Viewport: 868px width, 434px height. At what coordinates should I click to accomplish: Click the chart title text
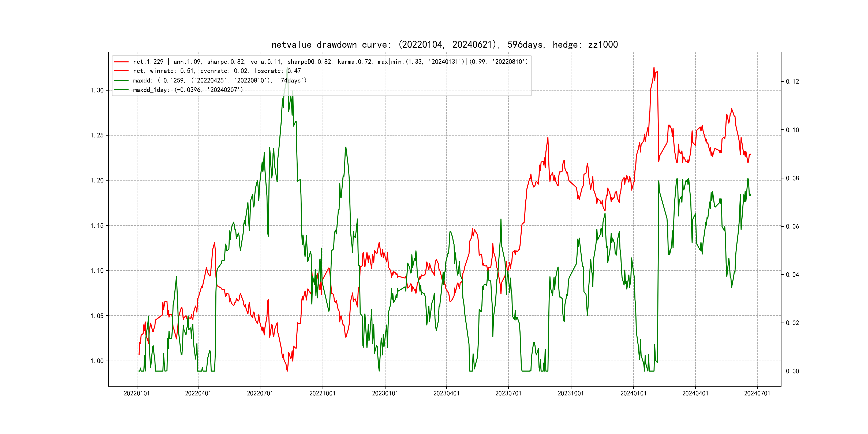[444, 45]
